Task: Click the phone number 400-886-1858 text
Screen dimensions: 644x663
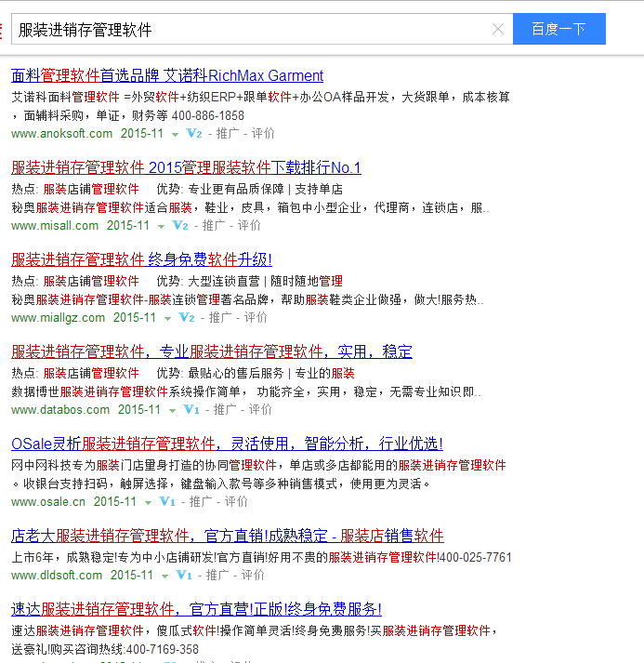Action: [x=208, y=115]
